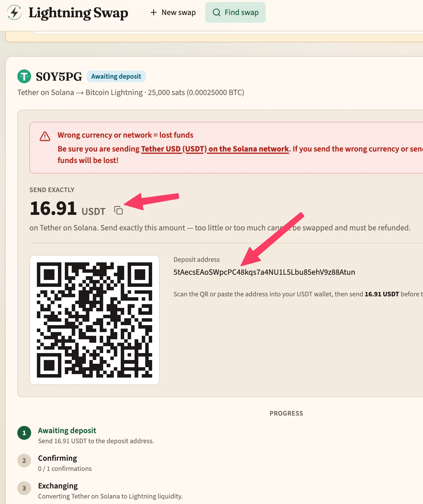Click the Confirming progress heading

[58, 458]
